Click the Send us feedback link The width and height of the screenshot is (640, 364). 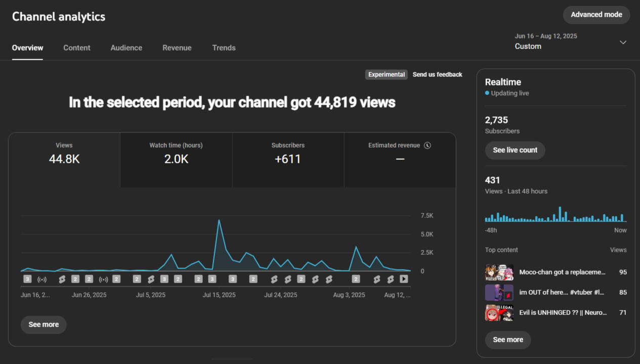pyautogui.click(x=437, y=75)
